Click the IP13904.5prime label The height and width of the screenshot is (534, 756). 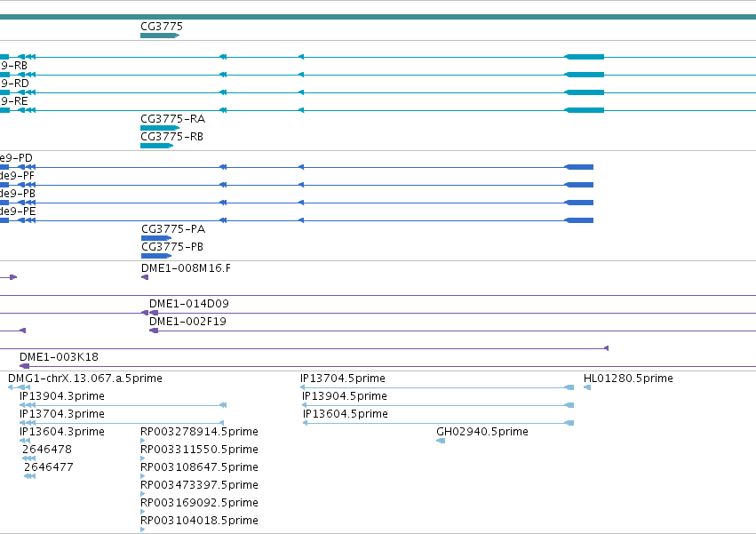pos(345,396)
